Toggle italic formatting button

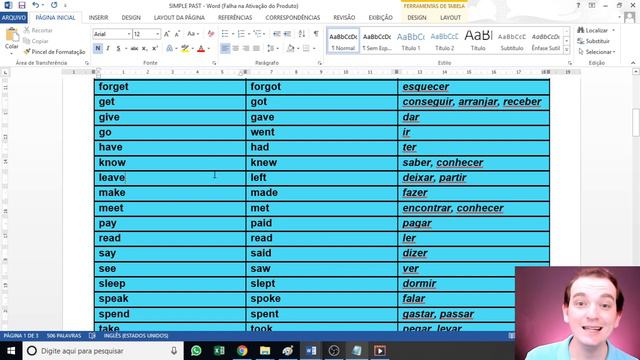click(108, 49)
